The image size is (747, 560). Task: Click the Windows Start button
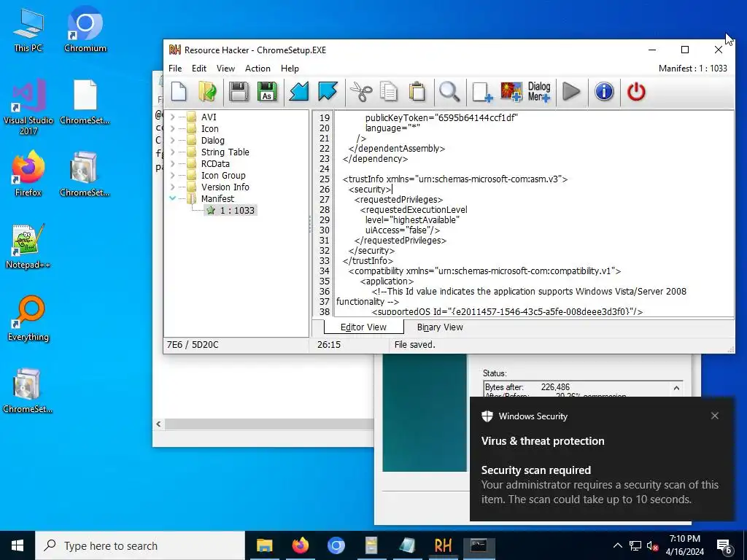tap(18, 545)
